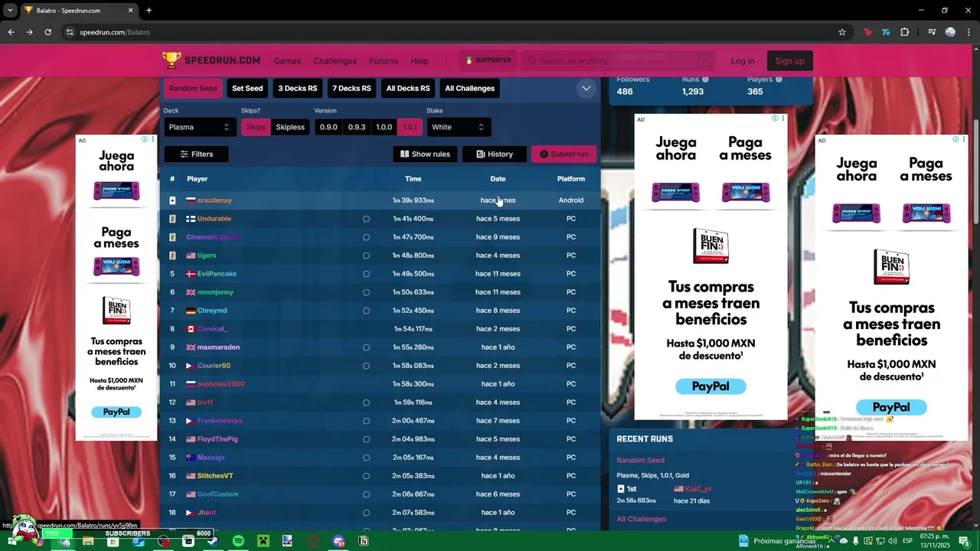Viewport: 980px width, 551px height.
Task: Open the browser tab search dropdown
Action: pos(10,10)
